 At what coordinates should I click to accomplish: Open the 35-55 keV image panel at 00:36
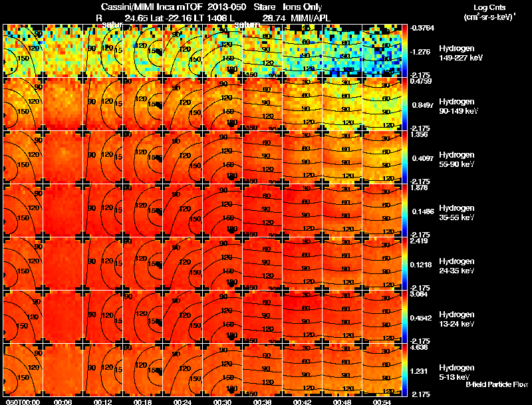[262, 211]
